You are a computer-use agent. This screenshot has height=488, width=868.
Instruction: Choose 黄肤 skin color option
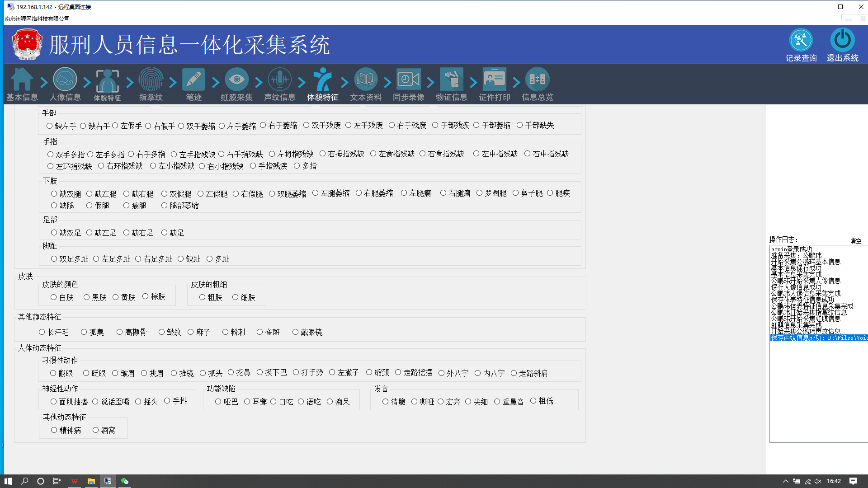[116, 297]
